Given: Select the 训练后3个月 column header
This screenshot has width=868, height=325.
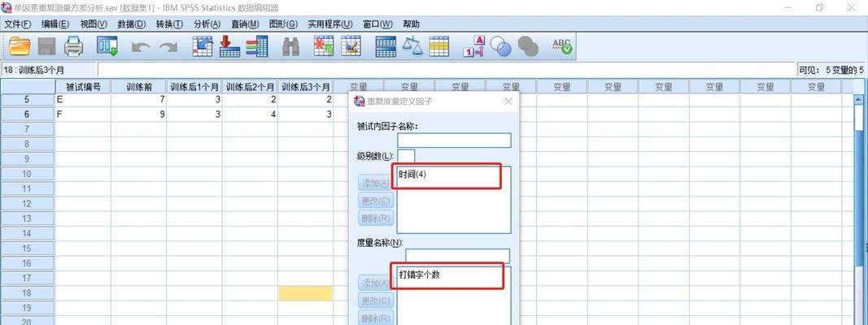Looking at the screenshot, I should tap(306, 87).
